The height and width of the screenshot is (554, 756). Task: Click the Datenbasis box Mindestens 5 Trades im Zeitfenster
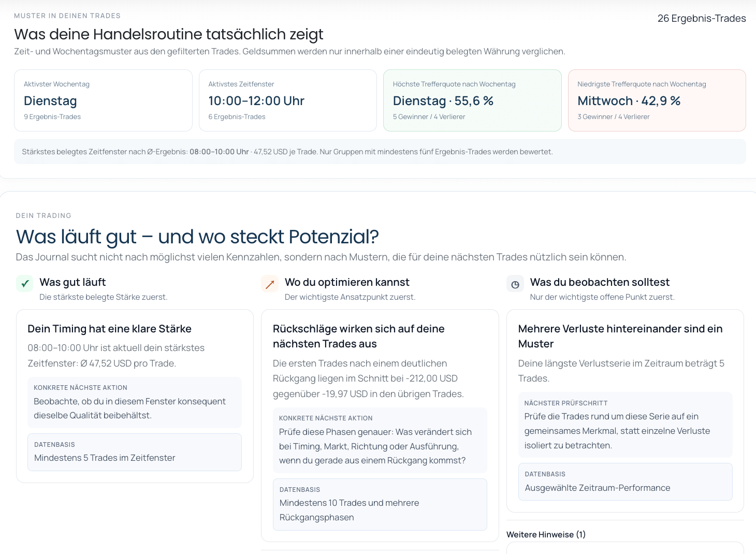135,452
